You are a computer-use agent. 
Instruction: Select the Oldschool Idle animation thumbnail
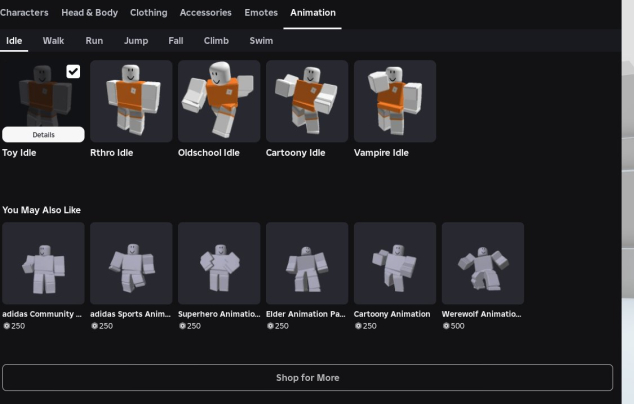[219, 101]
